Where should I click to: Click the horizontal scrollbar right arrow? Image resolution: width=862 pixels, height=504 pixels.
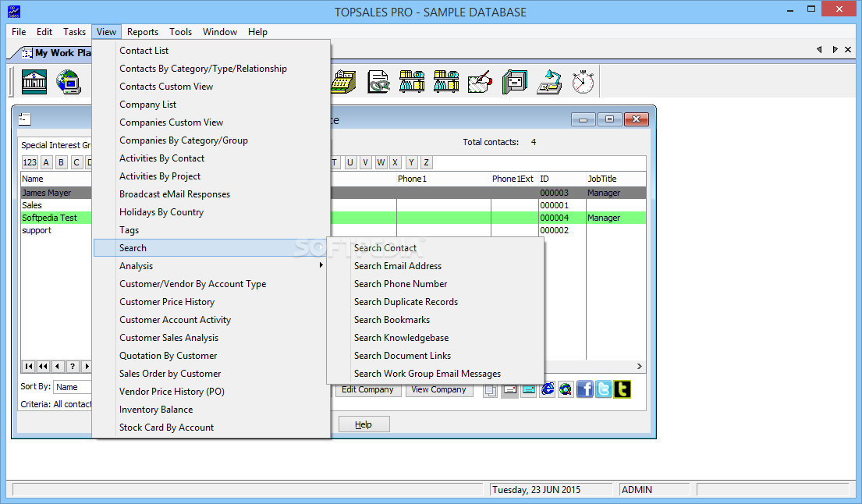click(x=640, y=366)
